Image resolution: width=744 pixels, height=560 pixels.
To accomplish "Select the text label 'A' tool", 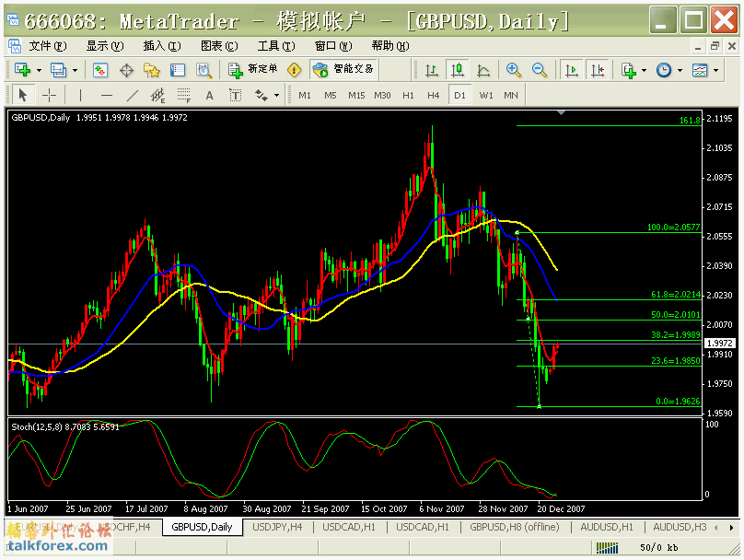I will 209,95.
